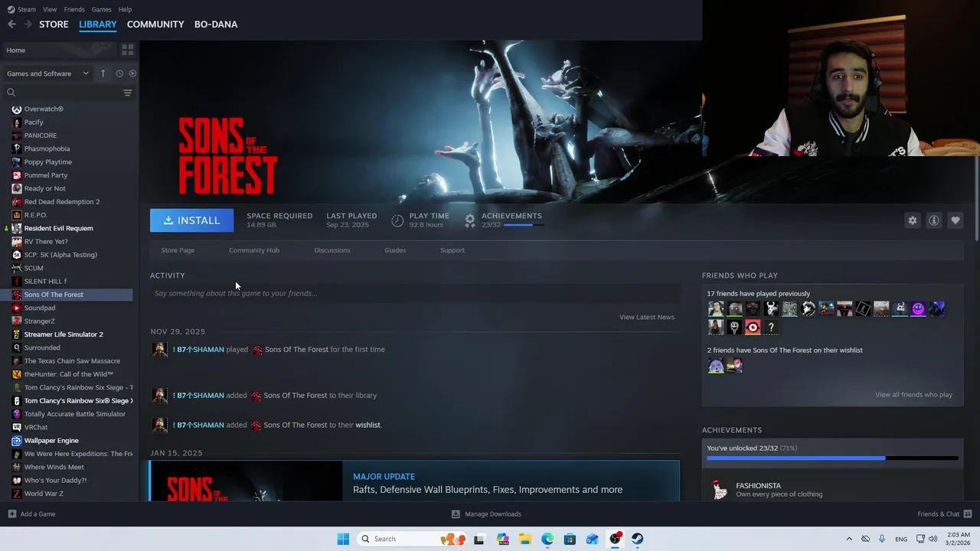The height and width of the screenshot is (551, 980).
Task: Open B7 SHAMAN profile from first-time played entry
Action: click(x=198, y=350)
